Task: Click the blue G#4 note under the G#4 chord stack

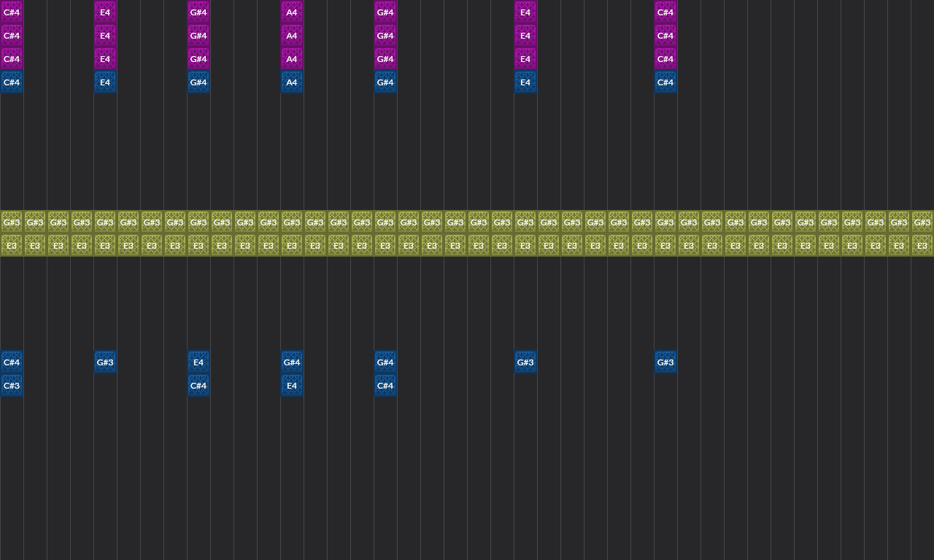Action: pyautogui.click(x=198, y=82)
